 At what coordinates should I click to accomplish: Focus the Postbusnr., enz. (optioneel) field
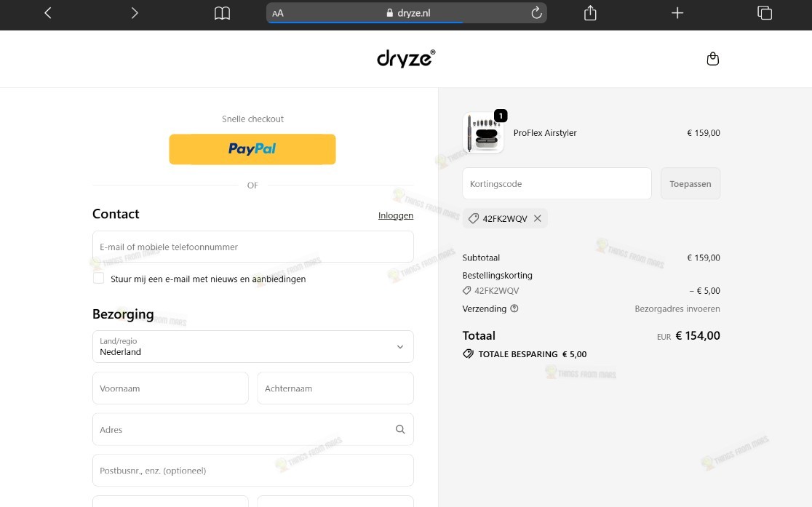tap(252, 470)
